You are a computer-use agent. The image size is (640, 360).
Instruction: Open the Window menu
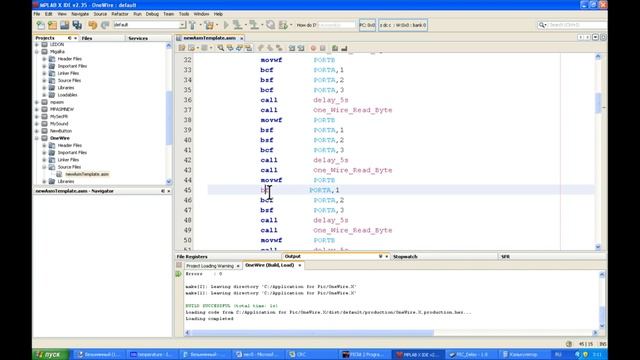(201, 14)
